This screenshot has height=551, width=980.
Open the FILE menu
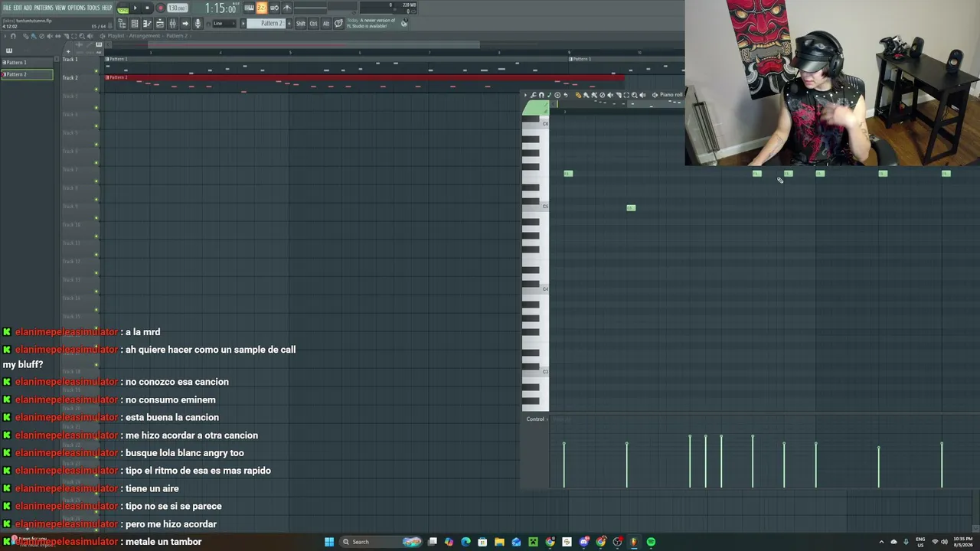pos(7,8)
